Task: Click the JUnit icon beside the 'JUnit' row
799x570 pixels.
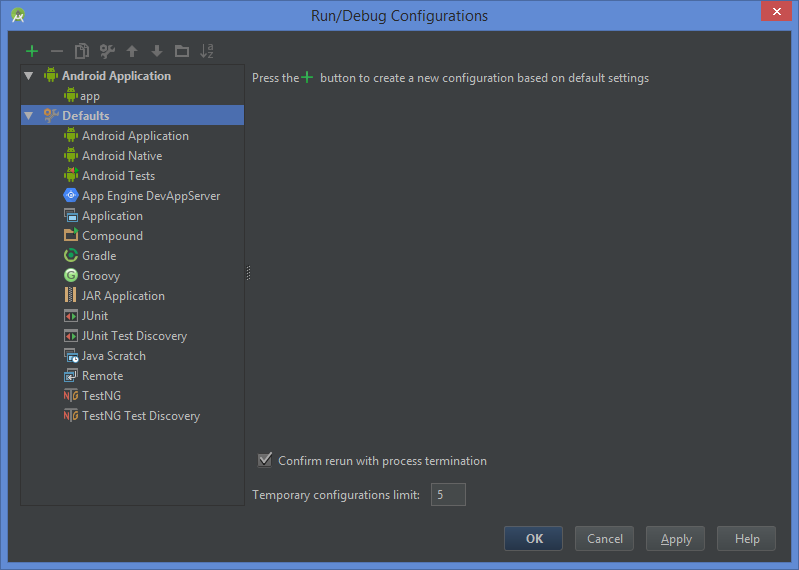Action: pyautogui.click(x=71, y=316)
